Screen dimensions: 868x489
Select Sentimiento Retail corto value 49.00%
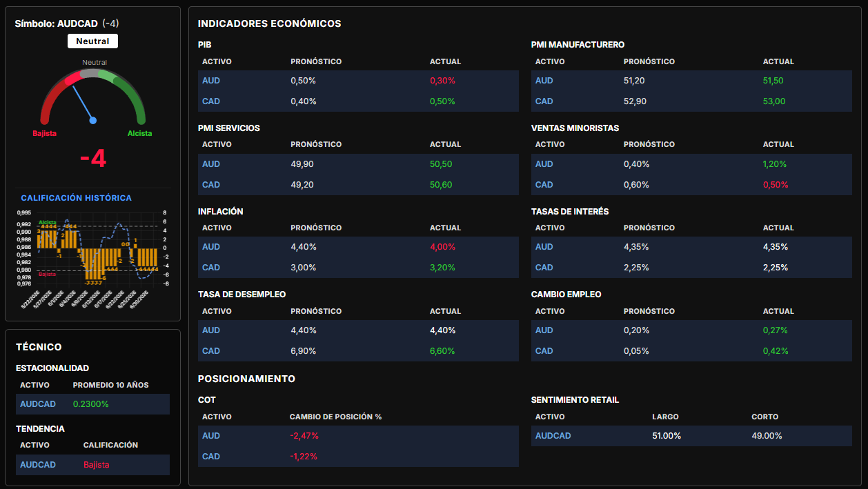767,436
